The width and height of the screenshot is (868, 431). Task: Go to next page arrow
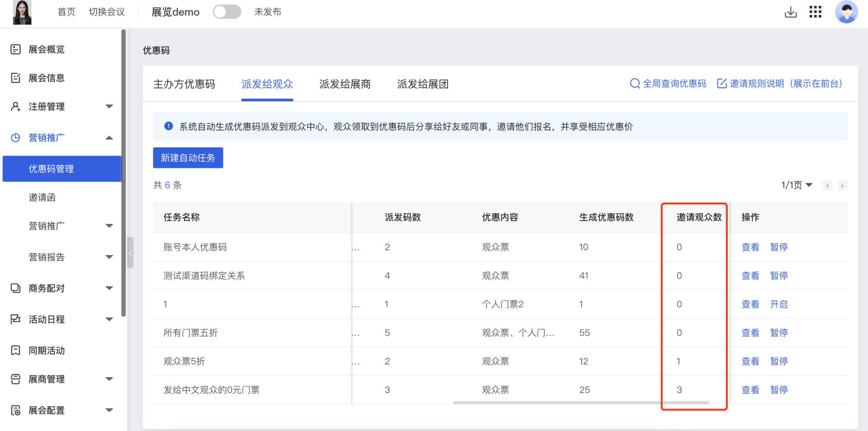tap(842, 185)
